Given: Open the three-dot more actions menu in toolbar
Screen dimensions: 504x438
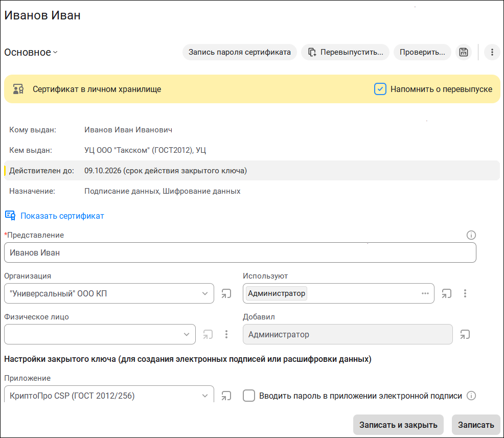Looking at the screenshot, I should pyautogui.click(x=492, y=52).
